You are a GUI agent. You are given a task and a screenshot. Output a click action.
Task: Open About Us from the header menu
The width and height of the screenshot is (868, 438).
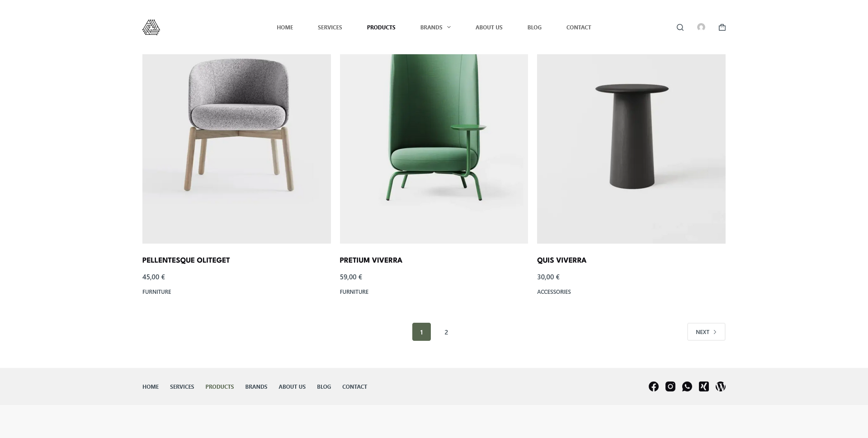tap(489, 28)
